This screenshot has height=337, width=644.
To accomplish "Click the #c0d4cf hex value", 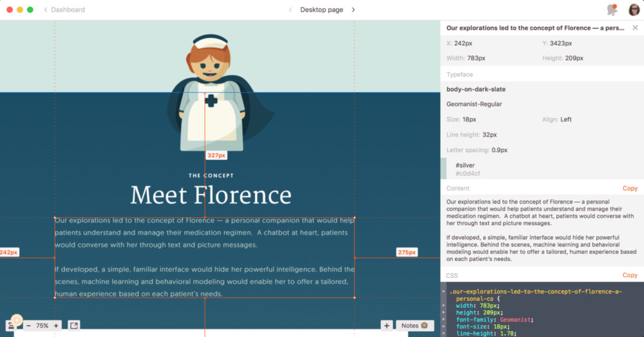I will [468, 173].
